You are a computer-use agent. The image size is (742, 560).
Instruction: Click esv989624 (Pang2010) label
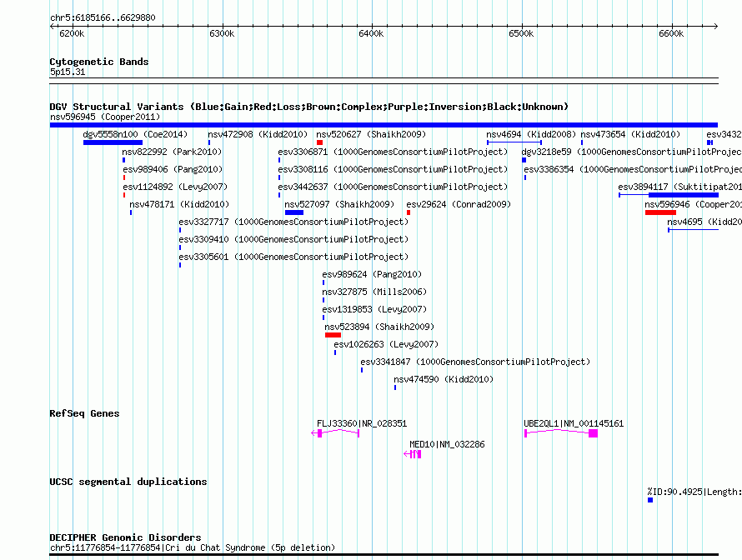[x=372, y=274]
